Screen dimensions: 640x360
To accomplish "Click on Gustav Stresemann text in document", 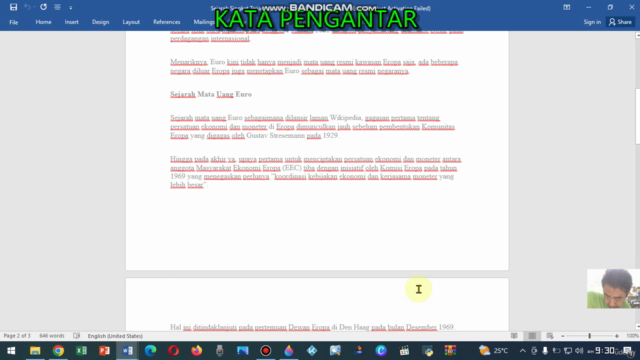I will click(x=275, y=135).
